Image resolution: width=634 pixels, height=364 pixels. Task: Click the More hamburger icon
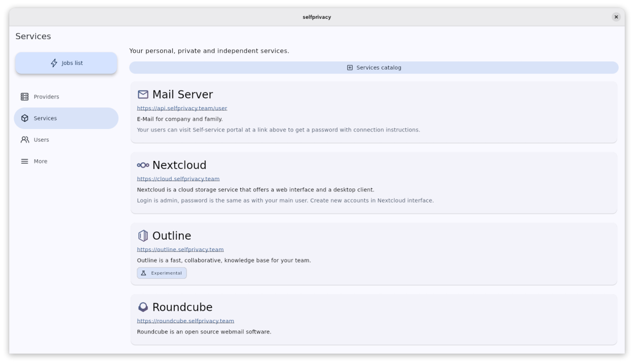click(x=24, y=161)
